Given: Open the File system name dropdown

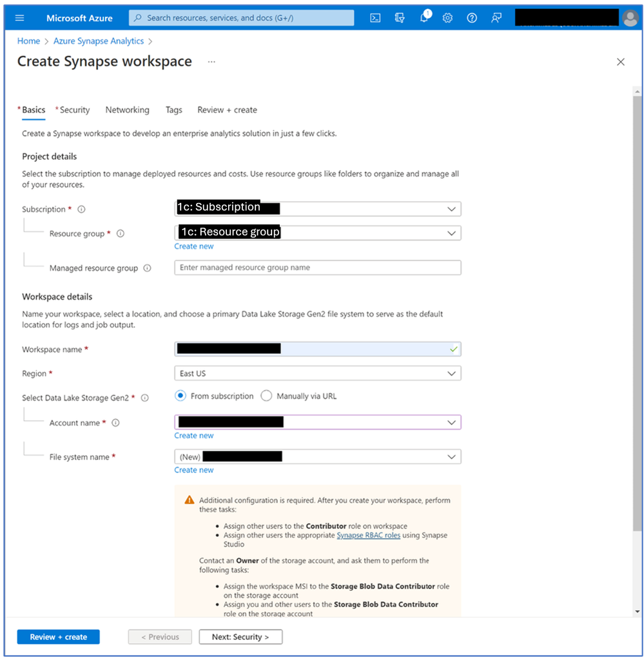Looking at the screenshot, I should coord(317,456).
